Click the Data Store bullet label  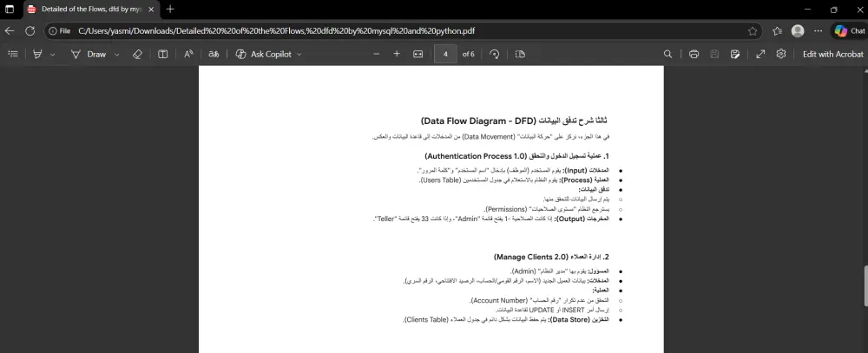(579, 320)
